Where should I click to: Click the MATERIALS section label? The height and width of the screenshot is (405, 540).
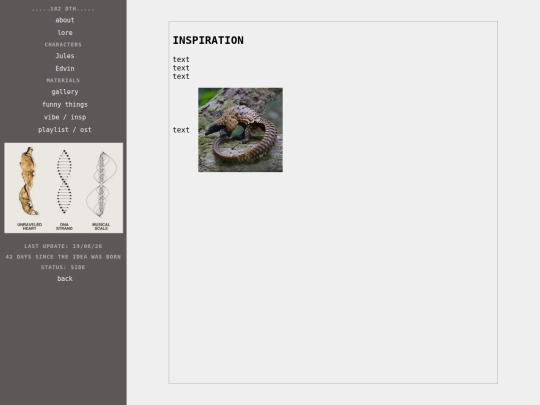(x=63, y=80)
